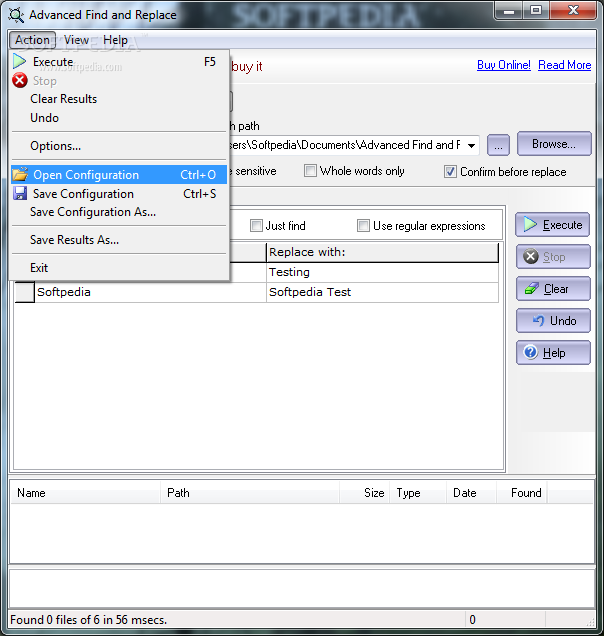Viewport: 604px width, 636px height.
Task: Click the floppy disk icon beside Save Configuration
Action: (x=20, y=193)
